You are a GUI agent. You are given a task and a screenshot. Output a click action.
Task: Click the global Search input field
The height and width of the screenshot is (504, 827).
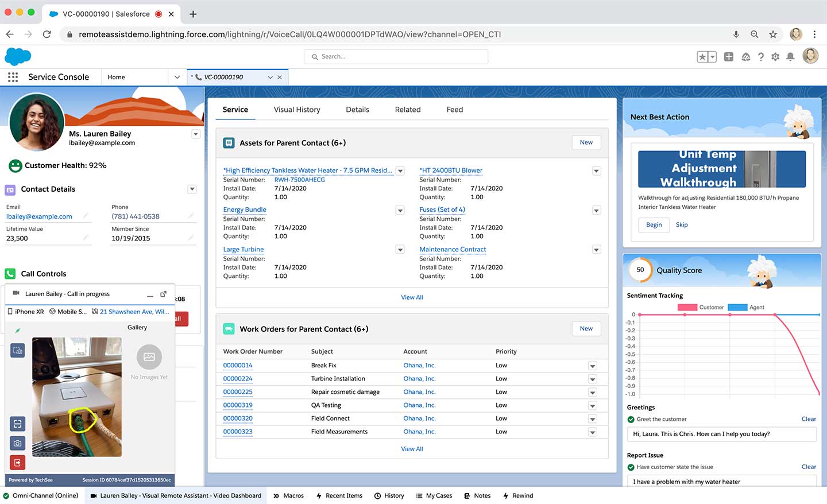pos(396,57)
